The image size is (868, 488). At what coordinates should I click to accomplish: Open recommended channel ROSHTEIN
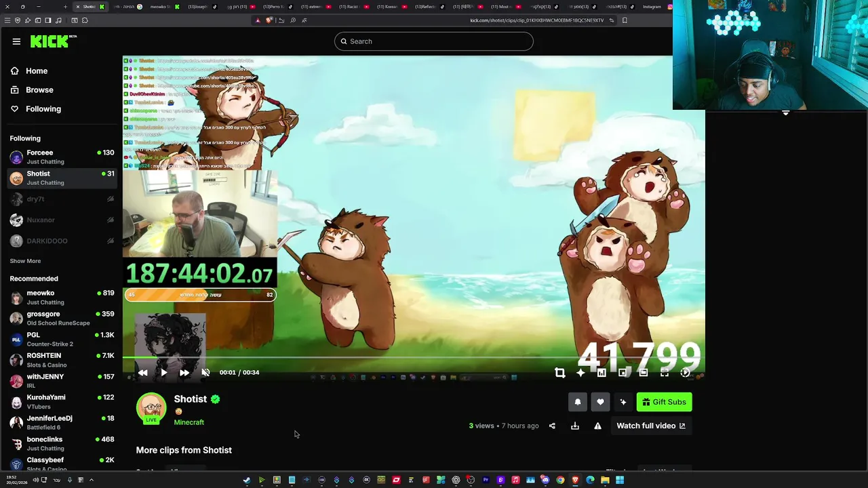tap(62, 360)
